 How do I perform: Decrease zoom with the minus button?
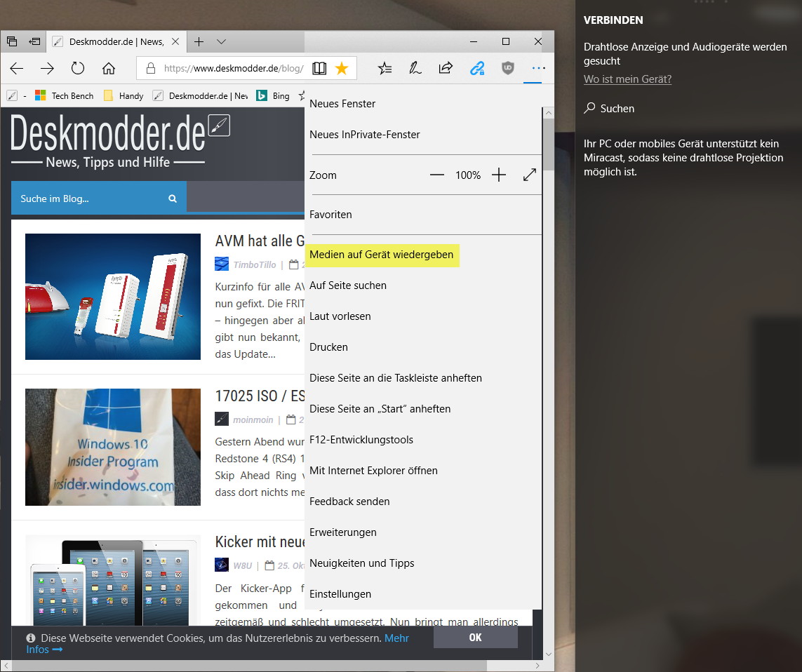tap(437, 175)
